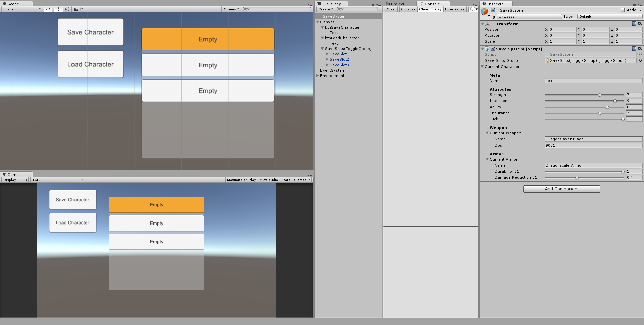Viewport: 644px width, 325px height.
Task: Collapse Current Armor foldout
Action: point(487,159)
